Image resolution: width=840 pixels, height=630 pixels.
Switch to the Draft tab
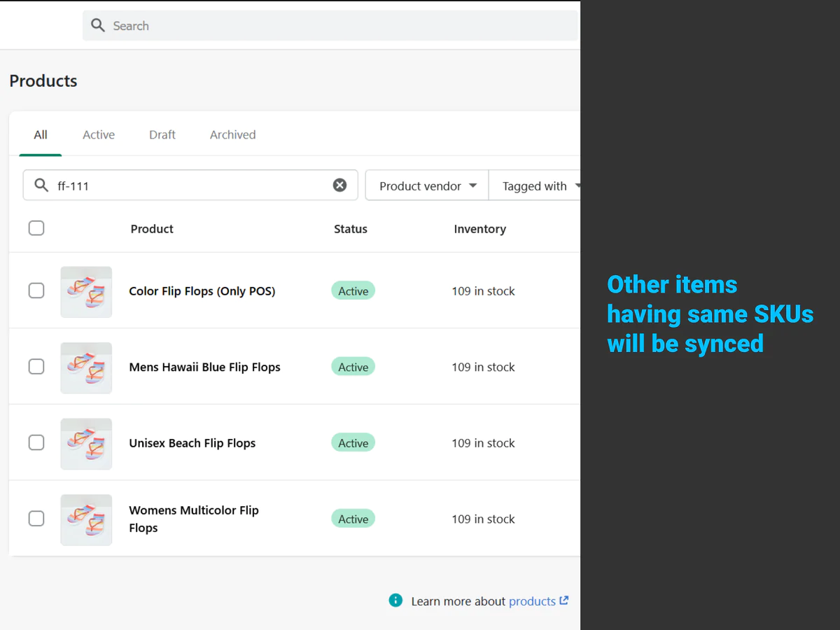[x=162, y=134]
